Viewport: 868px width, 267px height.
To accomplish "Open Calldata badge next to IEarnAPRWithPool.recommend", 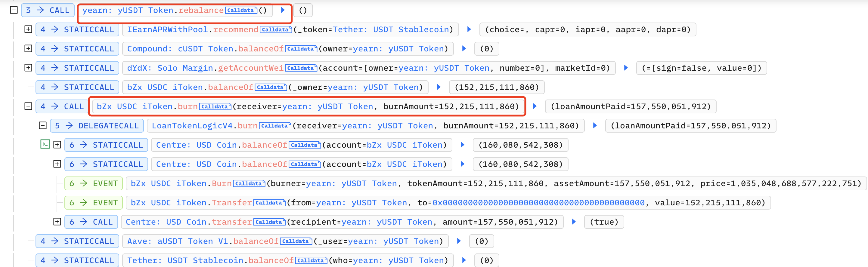I will click(x=276, y=30).
